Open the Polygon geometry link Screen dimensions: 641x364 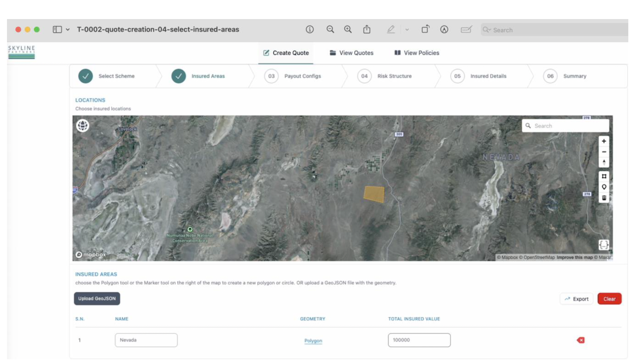pyautogui.click(x=313, y=340)
